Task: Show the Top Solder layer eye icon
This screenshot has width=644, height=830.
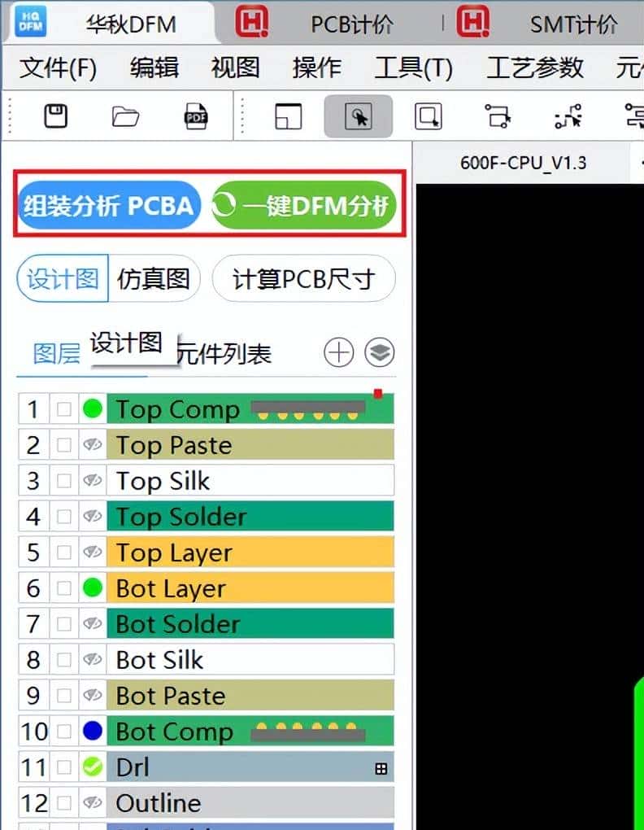Action: click(93, 516)
